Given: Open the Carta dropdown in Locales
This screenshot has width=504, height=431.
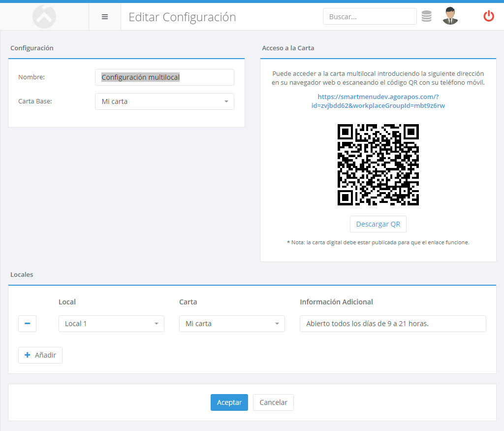Looking at the screenshot, I should (x=232, y=324).
